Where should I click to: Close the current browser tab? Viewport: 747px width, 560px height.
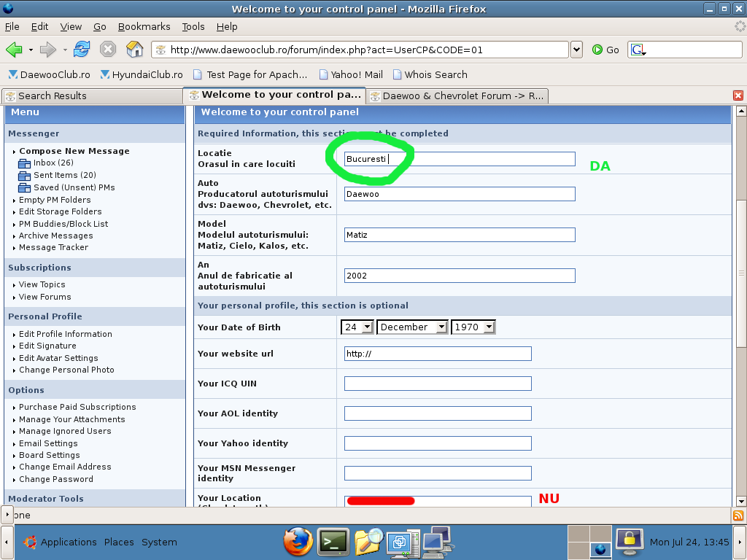[x=738, y=96]
